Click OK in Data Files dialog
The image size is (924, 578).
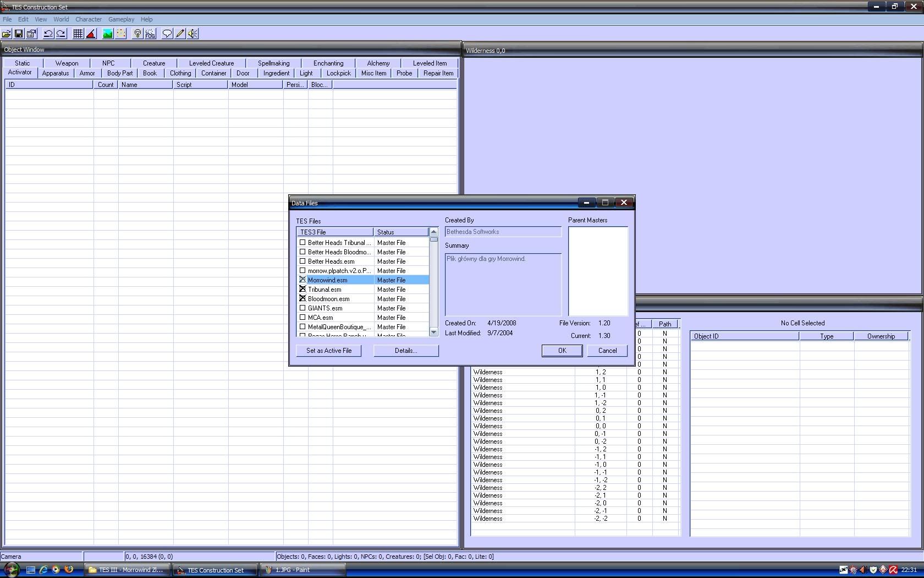[x=562, y=351]
